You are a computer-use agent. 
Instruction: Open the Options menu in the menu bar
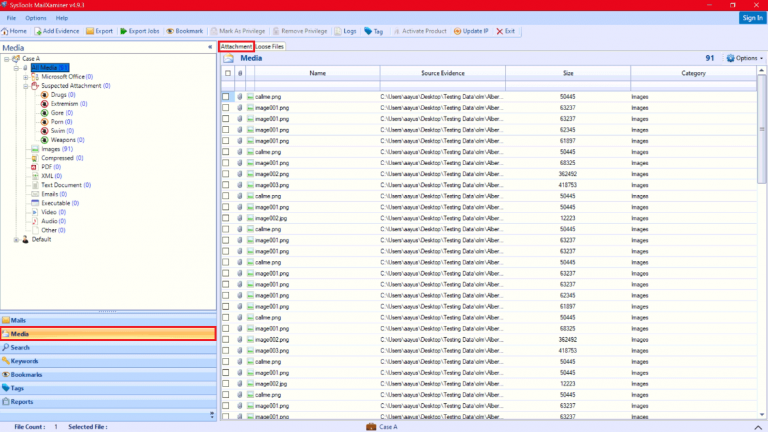36,18
